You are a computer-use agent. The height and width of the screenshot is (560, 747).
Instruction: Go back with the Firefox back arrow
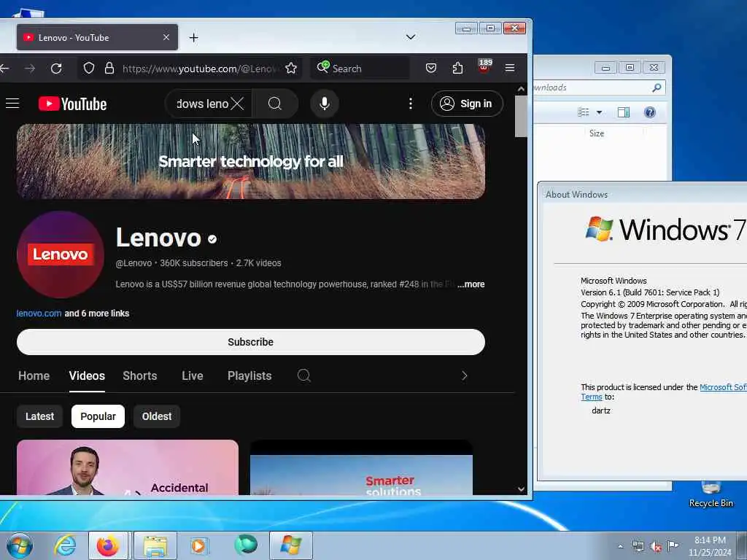coord(4,68)
